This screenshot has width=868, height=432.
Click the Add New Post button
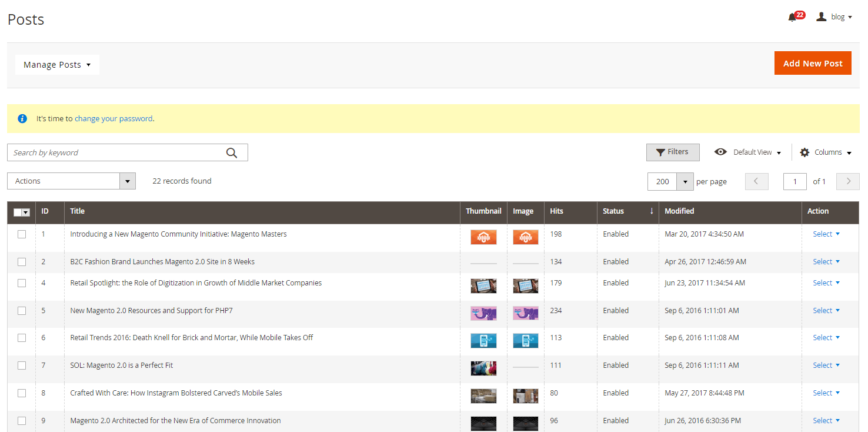(813, 64)
